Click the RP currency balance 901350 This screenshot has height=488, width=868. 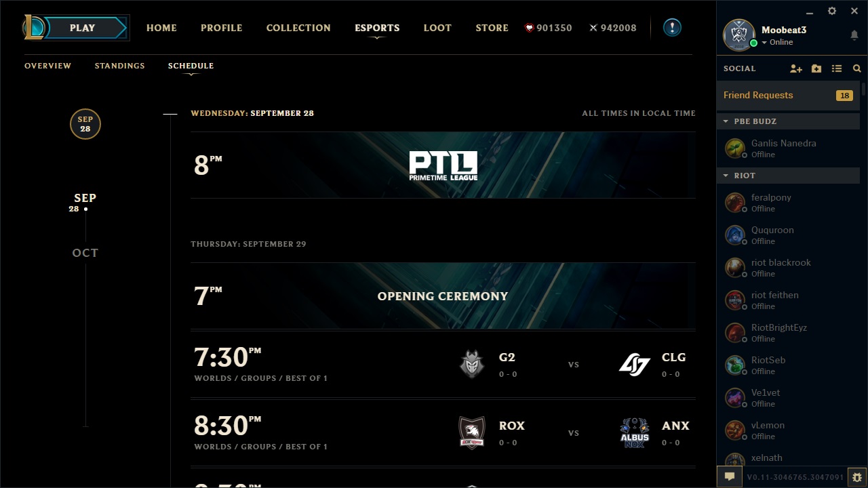pos(549,28)
